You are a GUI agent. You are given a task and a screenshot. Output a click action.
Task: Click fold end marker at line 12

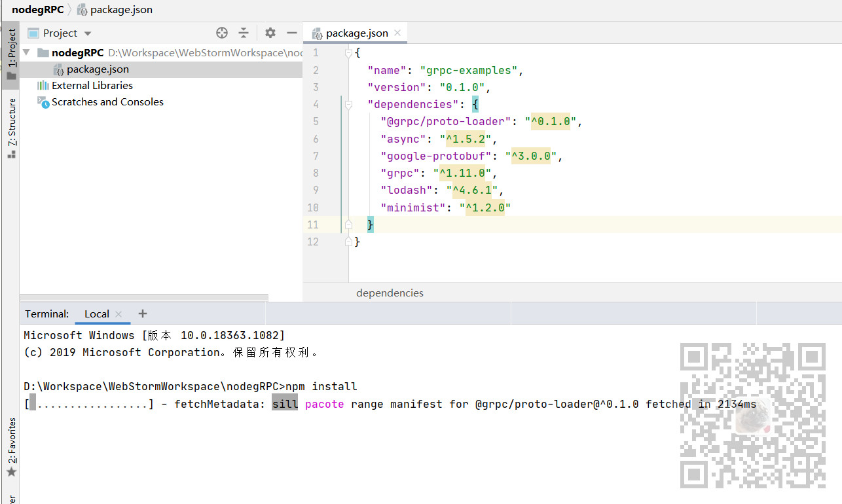pyautogui.click(x=348, y=242)
